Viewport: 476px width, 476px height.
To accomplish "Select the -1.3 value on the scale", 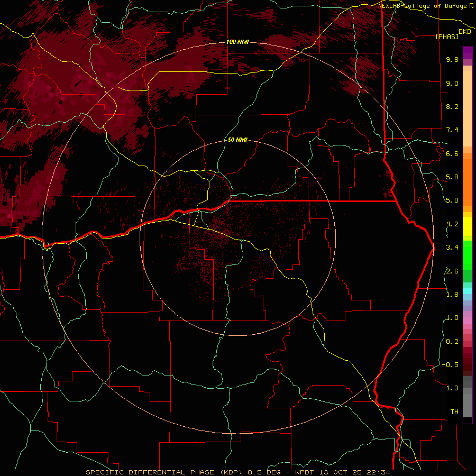I will tap(450, 388).
